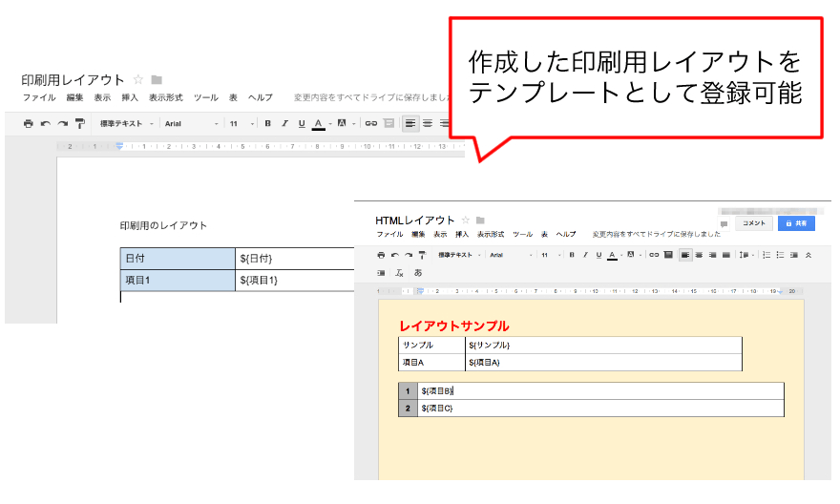Open ファイル menu in HTMLレイアウト window
The width and height of the screenshot is (840, 504).
[x=389, y=234]
